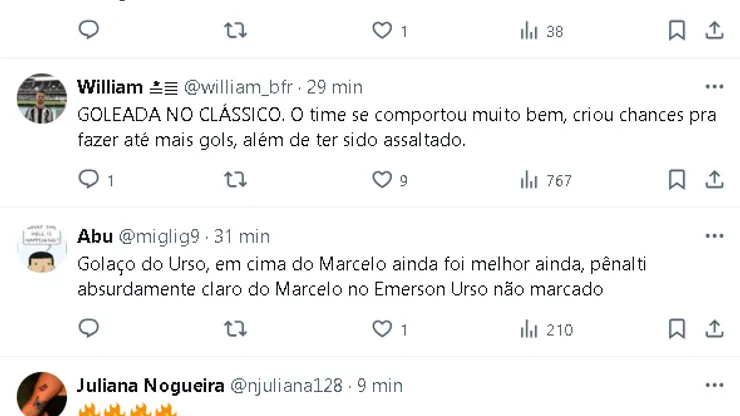Like William's tweet with 9 likes
The height and width of the screenshot is (416, 740).
tap(382, 180)
